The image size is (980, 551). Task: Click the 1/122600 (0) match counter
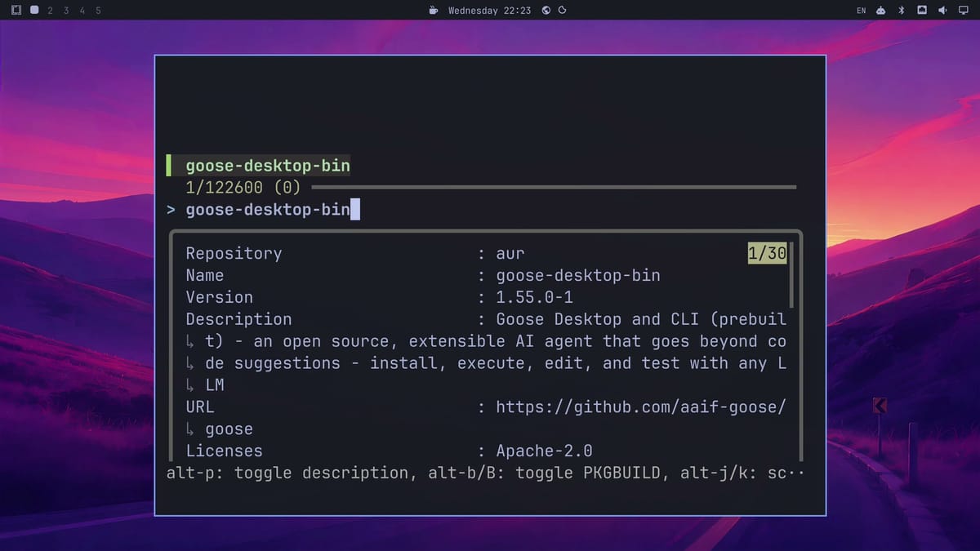coord(243,188)
